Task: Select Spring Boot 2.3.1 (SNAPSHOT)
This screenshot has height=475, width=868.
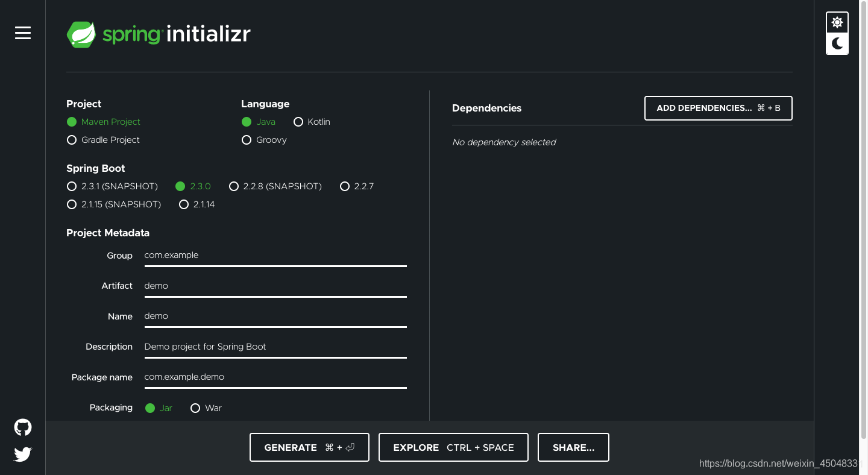Action: [x=112, y=186]
